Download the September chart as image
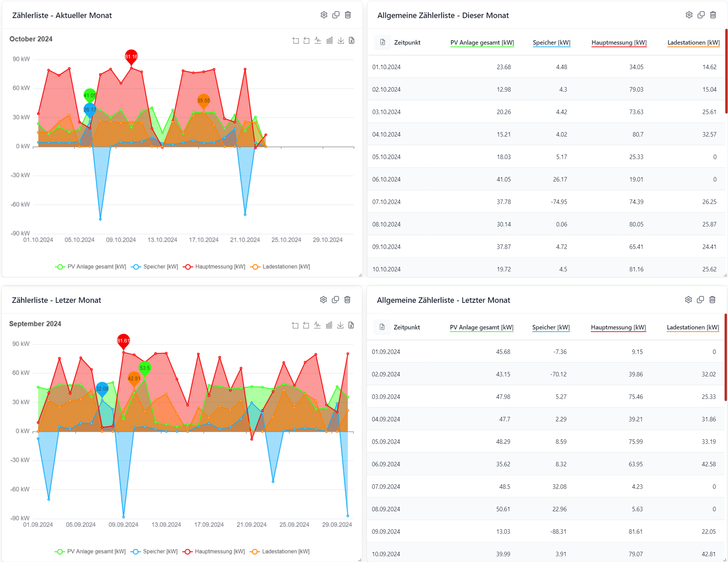 340,325
